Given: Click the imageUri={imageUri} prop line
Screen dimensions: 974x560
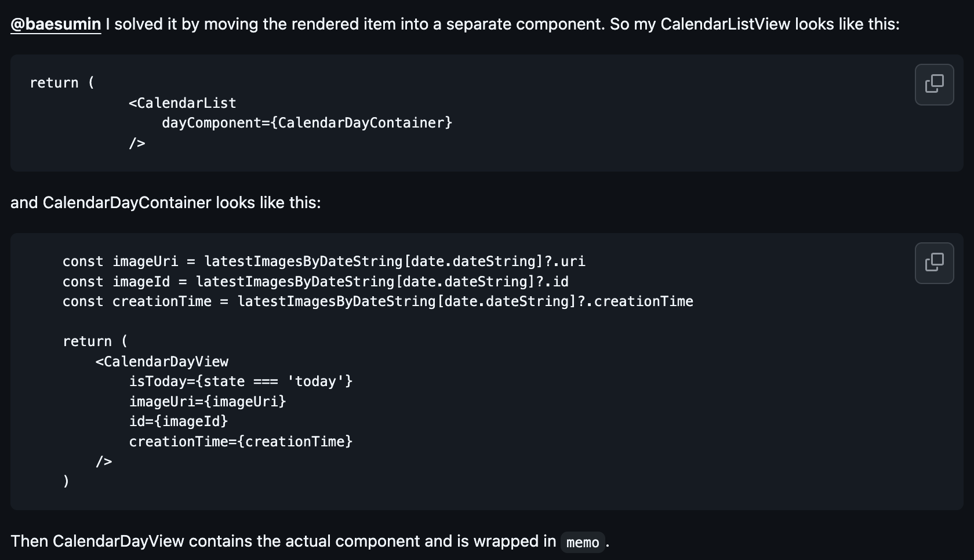Looking at the screenshot, I should click(x=208, y=402).
